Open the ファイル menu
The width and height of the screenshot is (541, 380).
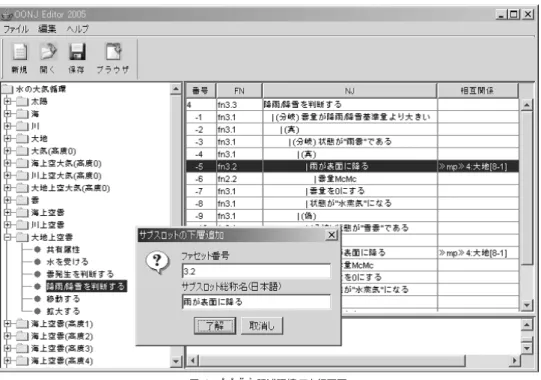(16, 29)
